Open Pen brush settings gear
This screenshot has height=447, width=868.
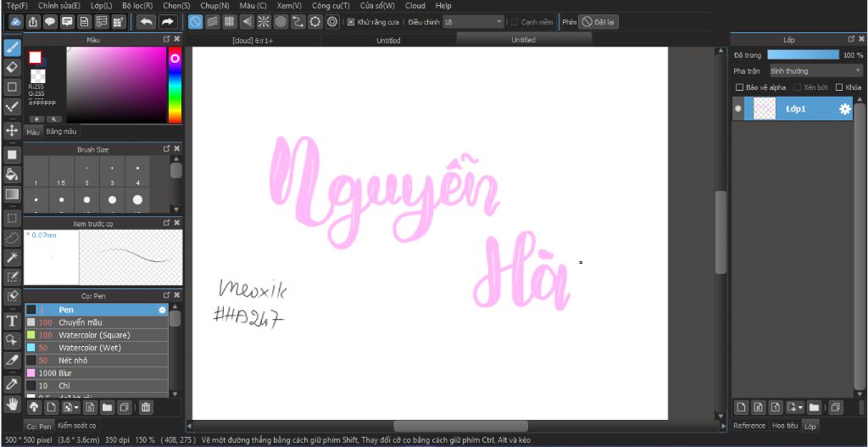[162, 310]
